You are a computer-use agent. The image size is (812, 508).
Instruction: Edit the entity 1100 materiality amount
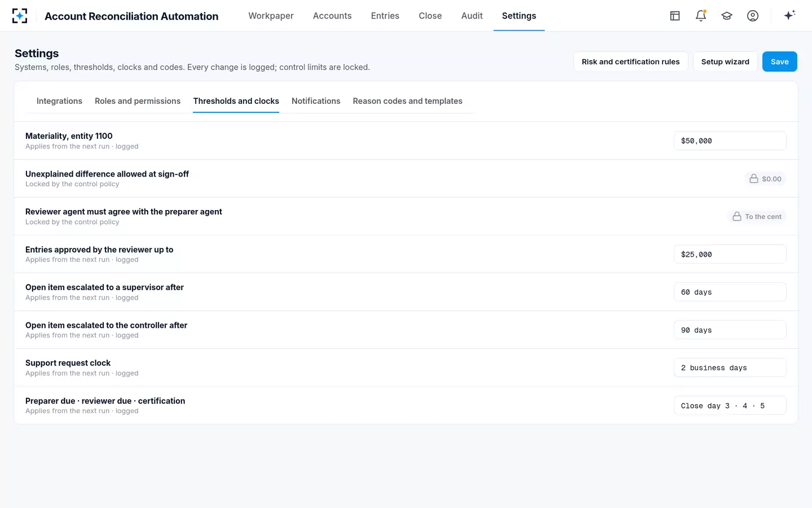click(730, 141)
